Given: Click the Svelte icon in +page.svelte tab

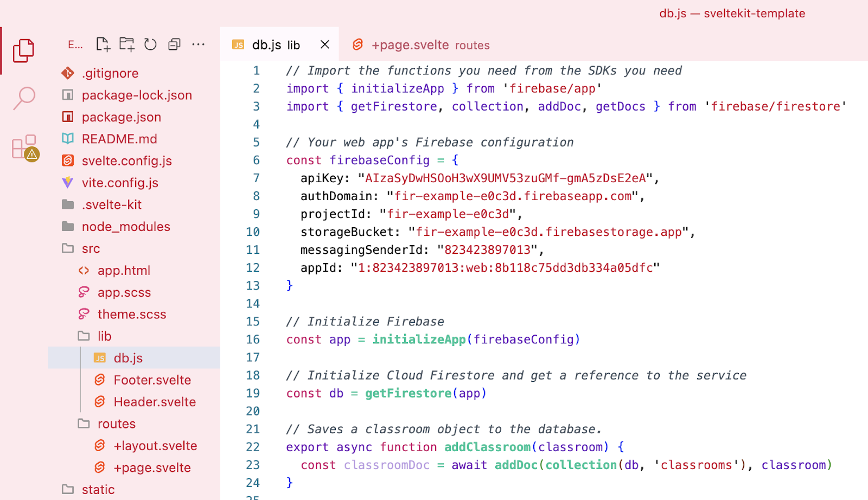Looking at the screenshot, I should click(358, 44).
